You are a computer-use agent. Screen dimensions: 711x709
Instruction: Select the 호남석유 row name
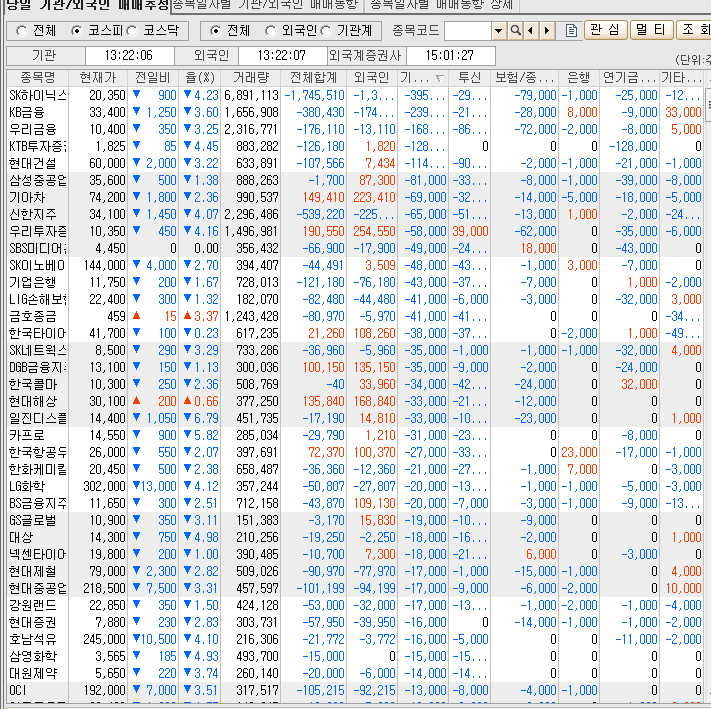[x=32, y=640]
